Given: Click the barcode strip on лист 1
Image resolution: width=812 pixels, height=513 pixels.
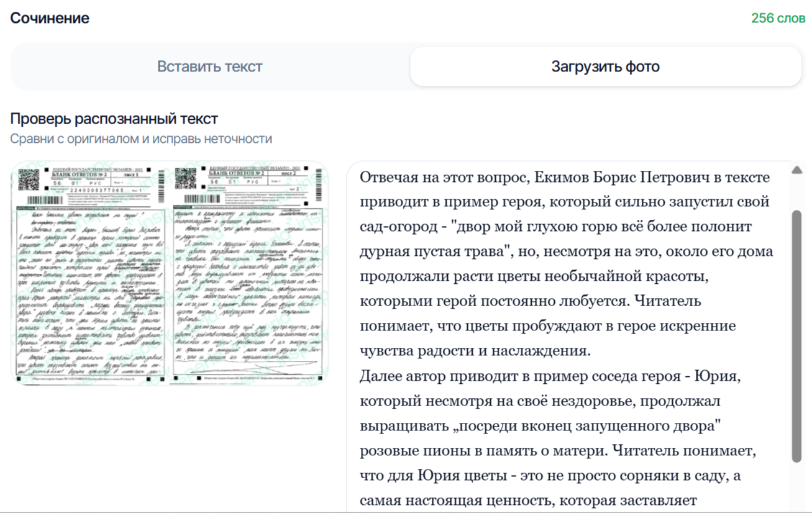Looking at the screenshot, I should 45,200.
